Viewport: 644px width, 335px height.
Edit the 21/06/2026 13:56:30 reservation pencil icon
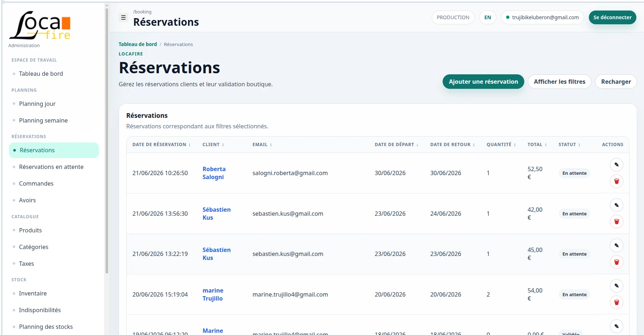click(616, 205)
